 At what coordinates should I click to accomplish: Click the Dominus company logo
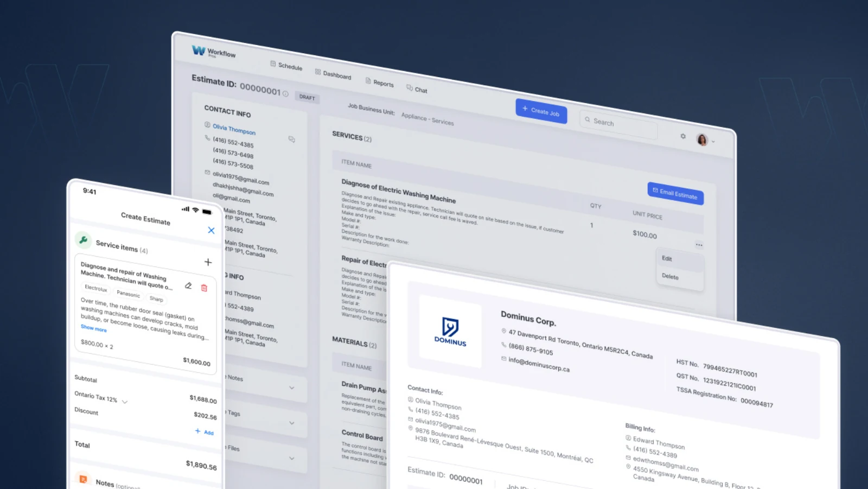[450, 332]
